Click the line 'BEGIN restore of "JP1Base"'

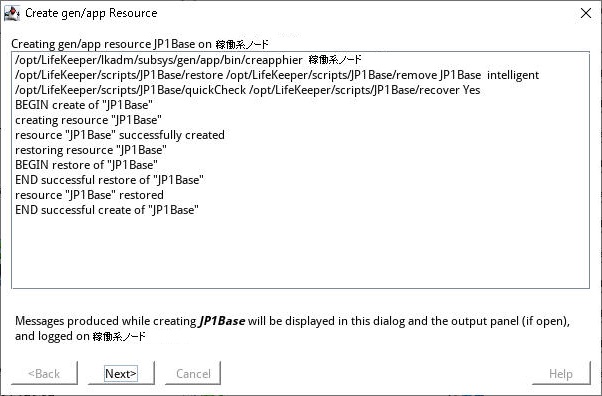coord(86,165)
